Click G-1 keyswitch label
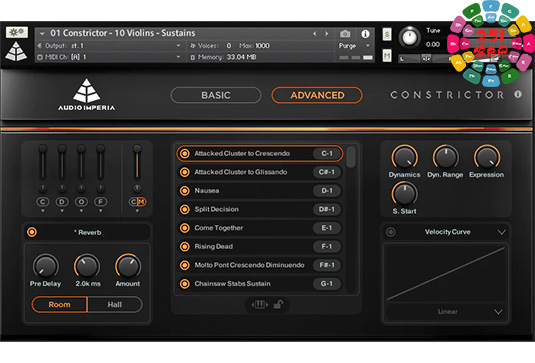 click(327, 284)
